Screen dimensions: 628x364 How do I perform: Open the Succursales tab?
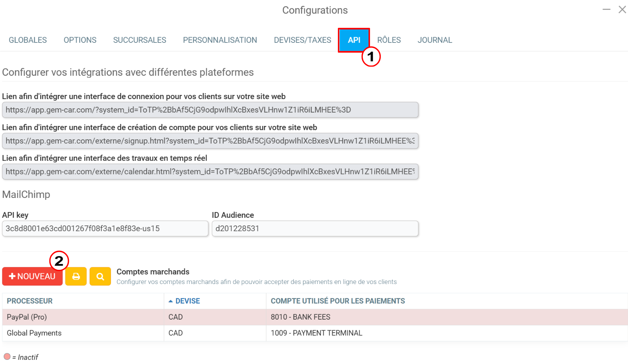point(140,40)
